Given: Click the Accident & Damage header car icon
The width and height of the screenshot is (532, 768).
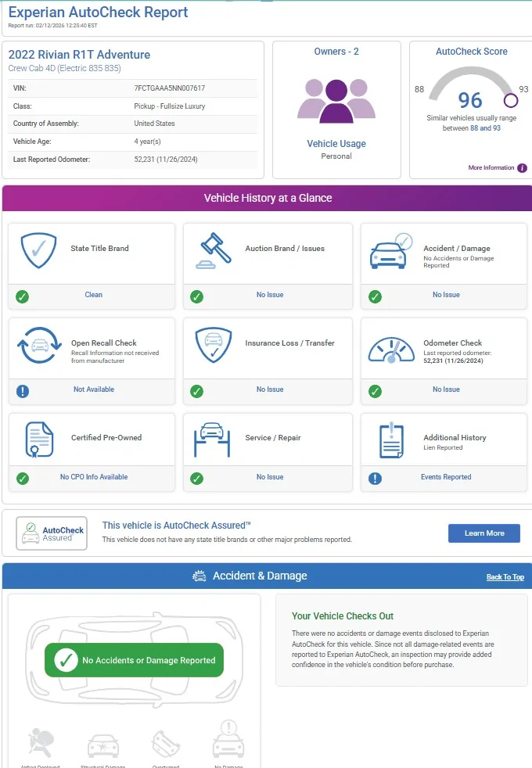Looking at the screenshot, I should pyautogui.click(x=199, y=576).
